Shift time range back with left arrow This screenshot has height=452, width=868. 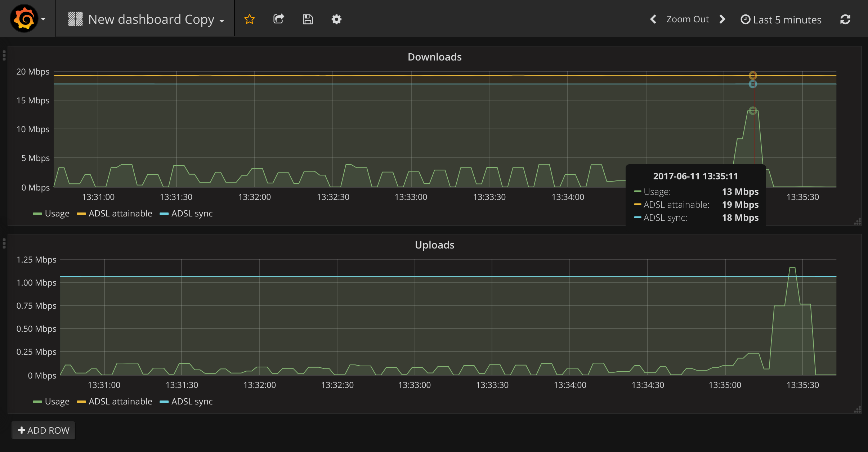pyautogui.click(x=653, y=19)
